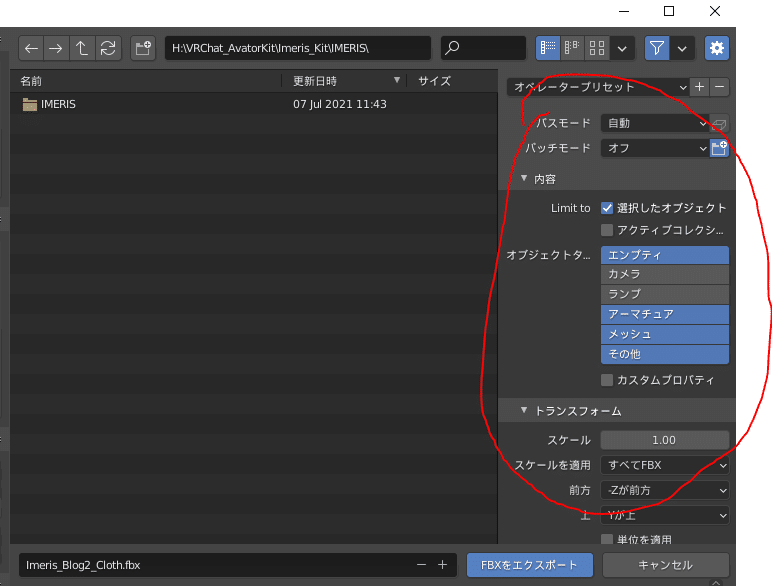Sort files by サイズ column
The height and width of the screenshot is (586, 772).
coord(452,81)
